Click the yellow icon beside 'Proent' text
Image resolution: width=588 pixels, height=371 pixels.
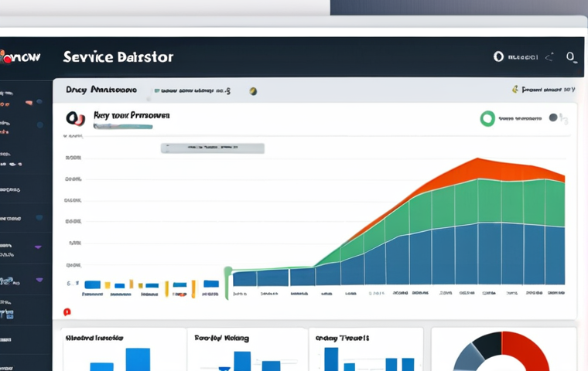[515, 89]
